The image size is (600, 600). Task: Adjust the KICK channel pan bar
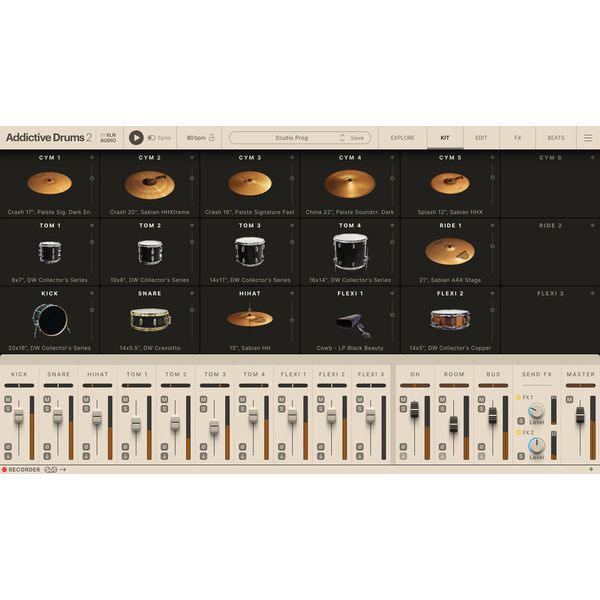click(x=19, y=386)
